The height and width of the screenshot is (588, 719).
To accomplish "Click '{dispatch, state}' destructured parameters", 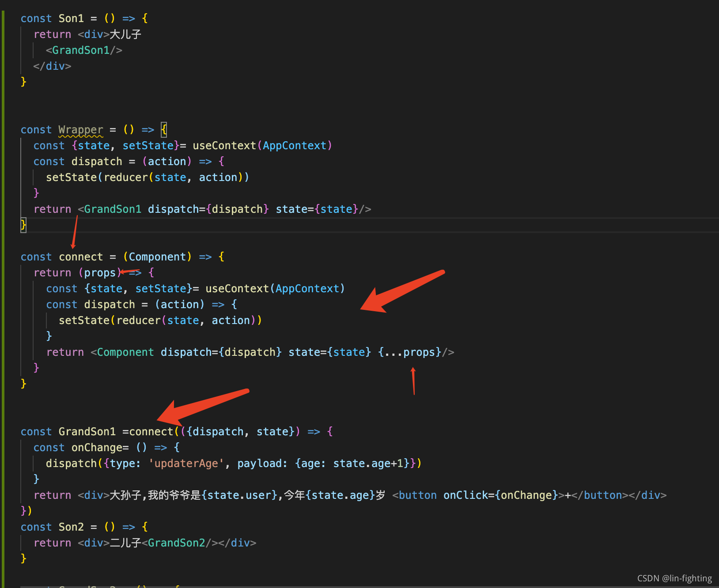I will coord(241,432).
